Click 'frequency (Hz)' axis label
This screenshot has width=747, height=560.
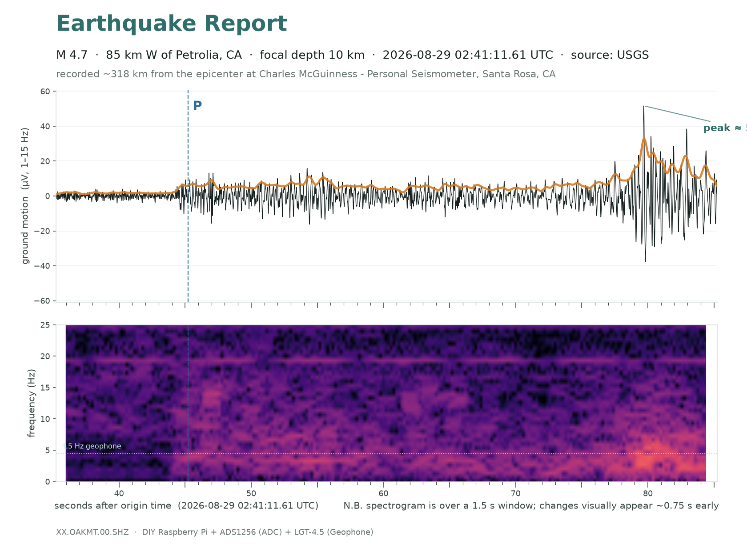pyautogui.click(x=32, y=403)
